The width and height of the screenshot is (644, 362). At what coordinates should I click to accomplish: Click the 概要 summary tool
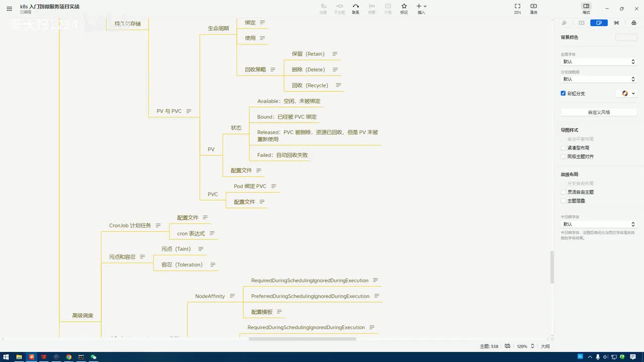click(372, 9)
